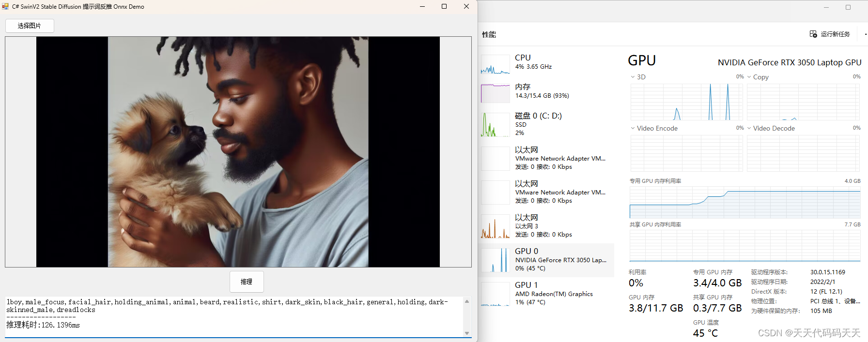Select the first VMware 以太网 adapter entry
Screen dimensions: 868x342
(546, 158)
